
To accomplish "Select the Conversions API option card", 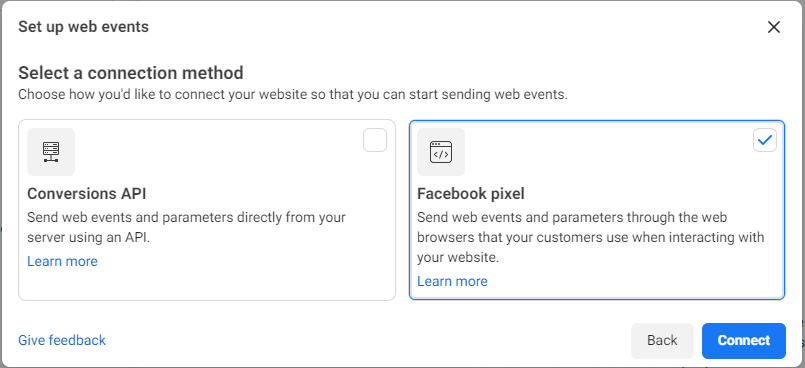I will coord(207,210).
